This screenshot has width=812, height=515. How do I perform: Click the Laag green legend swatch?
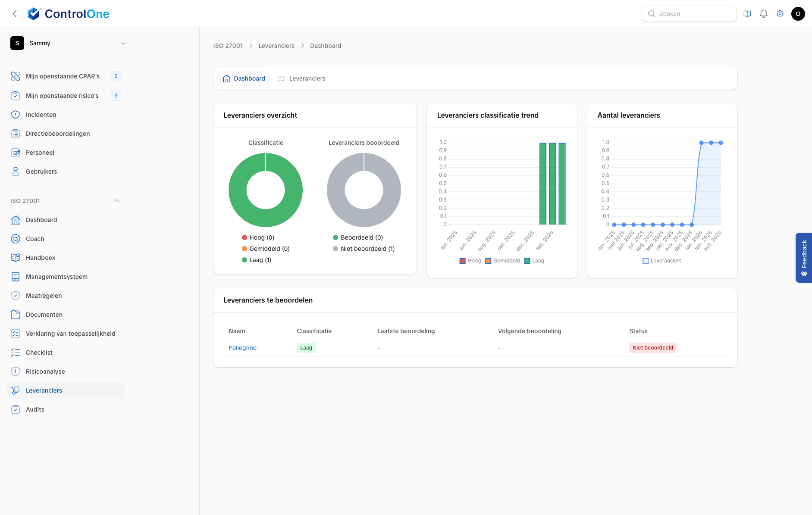click(527, 261)
